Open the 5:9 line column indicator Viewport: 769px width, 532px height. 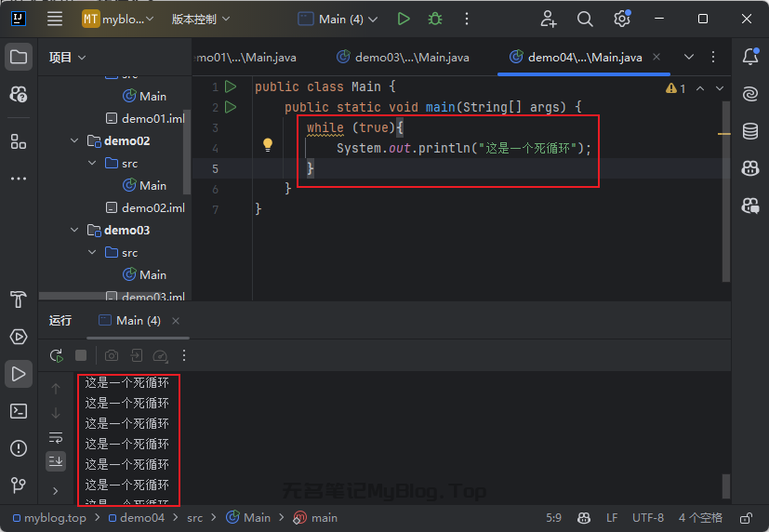(x=553, y=518)
